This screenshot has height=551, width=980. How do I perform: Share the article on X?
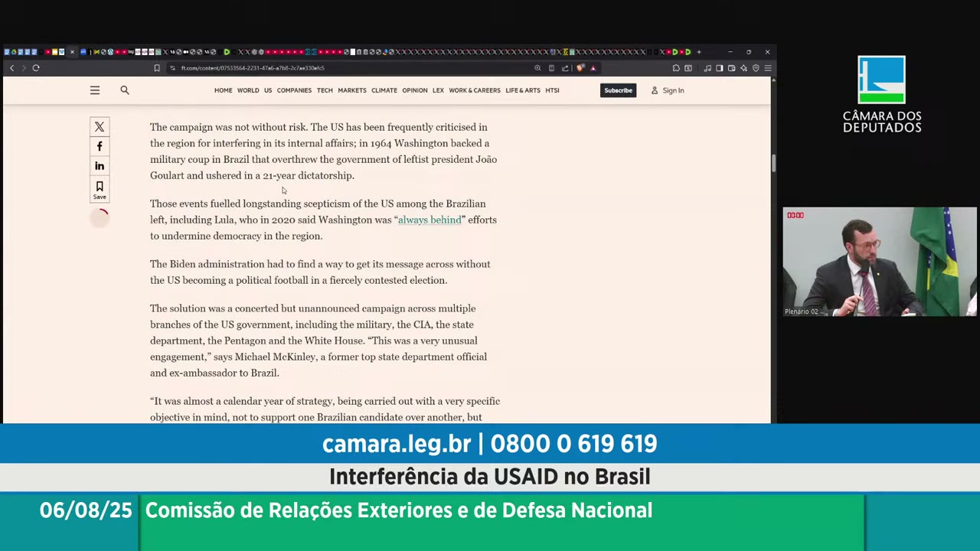(100, 127)
